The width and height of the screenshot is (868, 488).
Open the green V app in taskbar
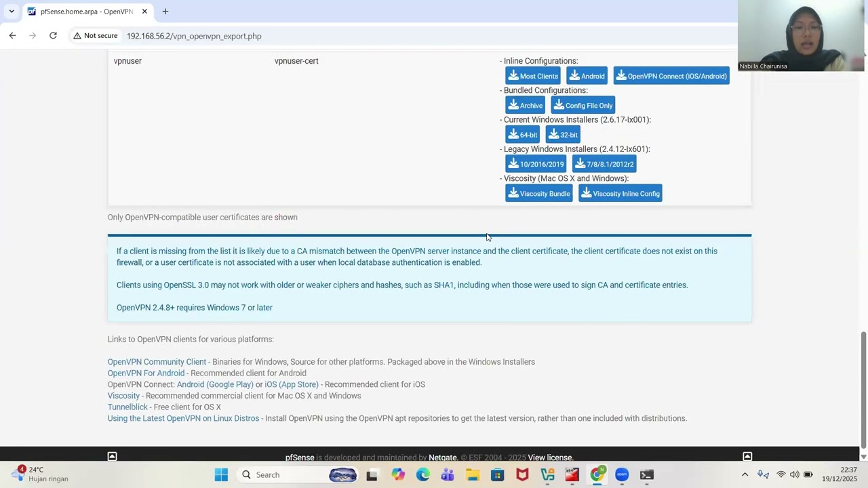click(547, 475)
